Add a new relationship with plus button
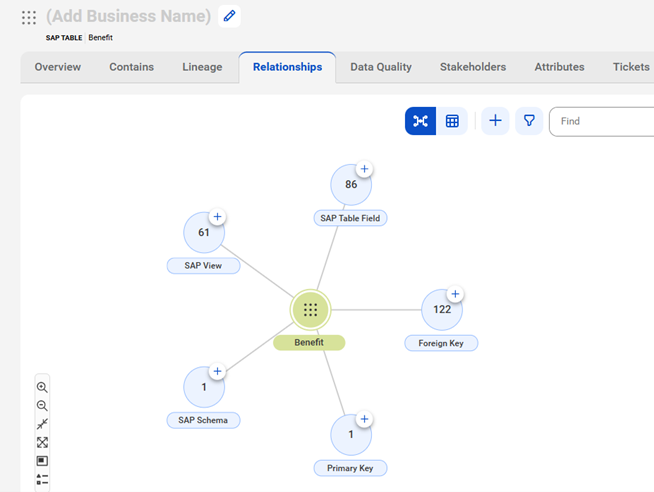 [496, 121]
